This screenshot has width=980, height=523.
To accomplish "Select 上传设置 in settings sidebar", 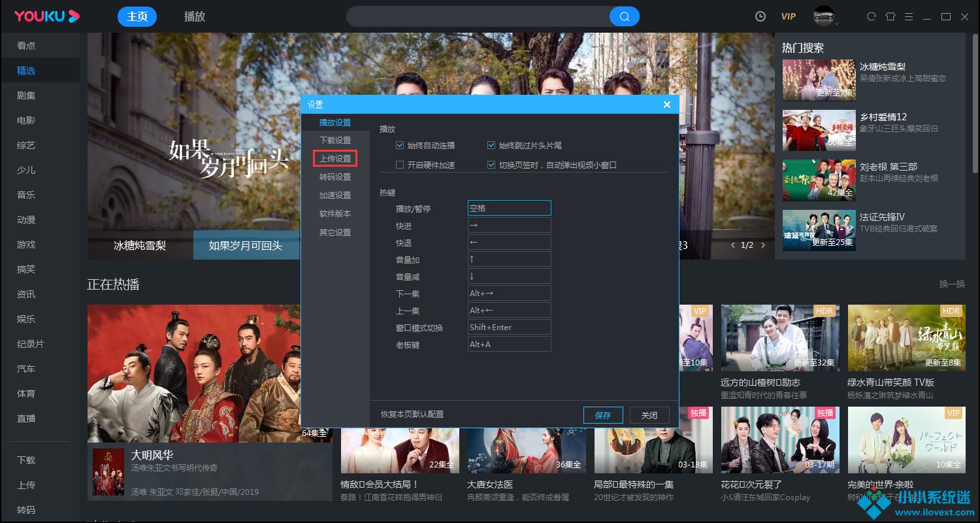I will pyautogui.click(x=335, y=159).
